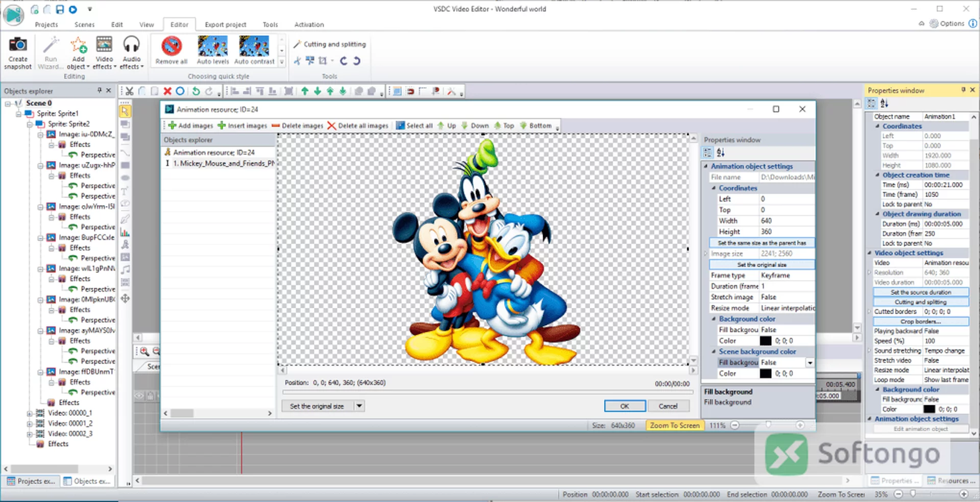Open the dropdown arrow beside Set the original size
The height and width of the screenshot is (502, 980).
[x=359, y=406]
